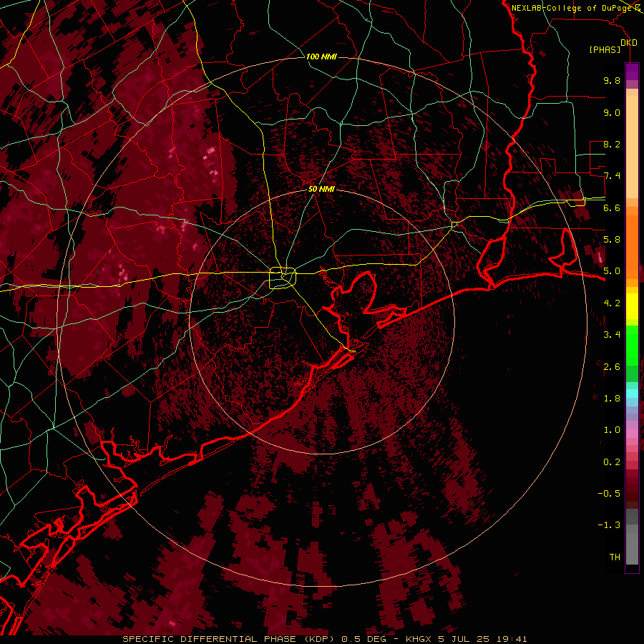Click the 4.2 value on the color scale

[x=612, y=303]
